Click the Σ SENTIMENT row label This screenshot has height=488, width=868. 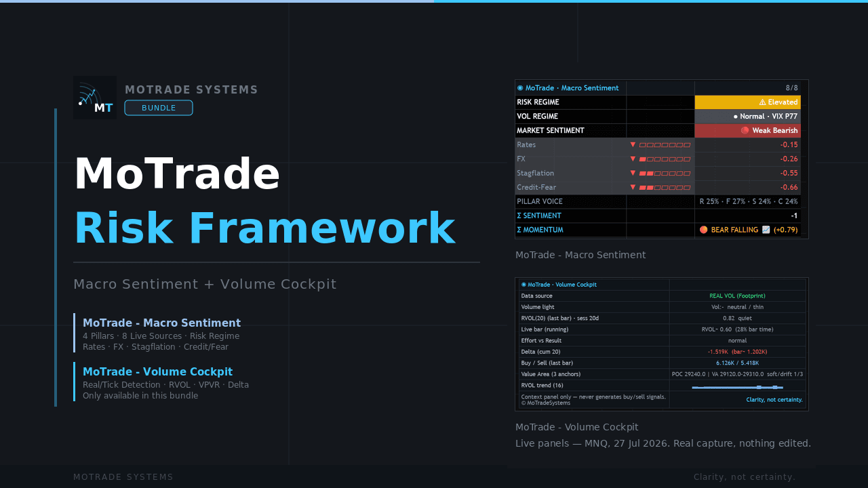(x=539, y=216)
